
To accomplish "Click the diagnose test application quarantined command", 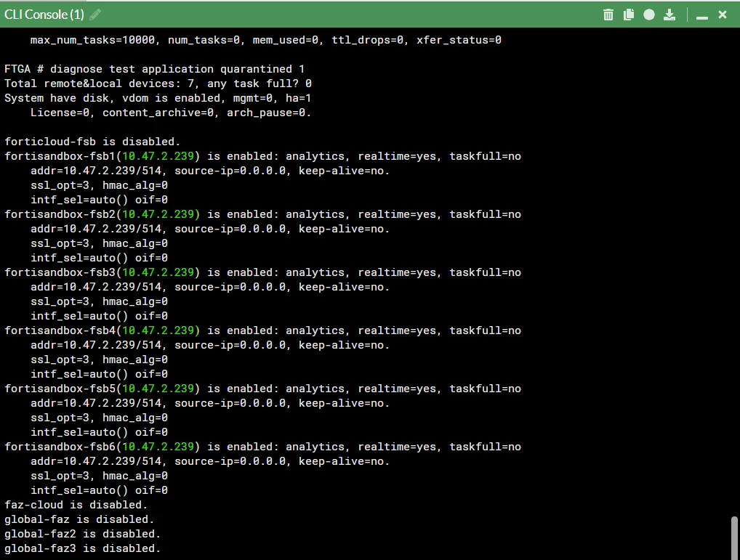I will [x=177, y=69].
